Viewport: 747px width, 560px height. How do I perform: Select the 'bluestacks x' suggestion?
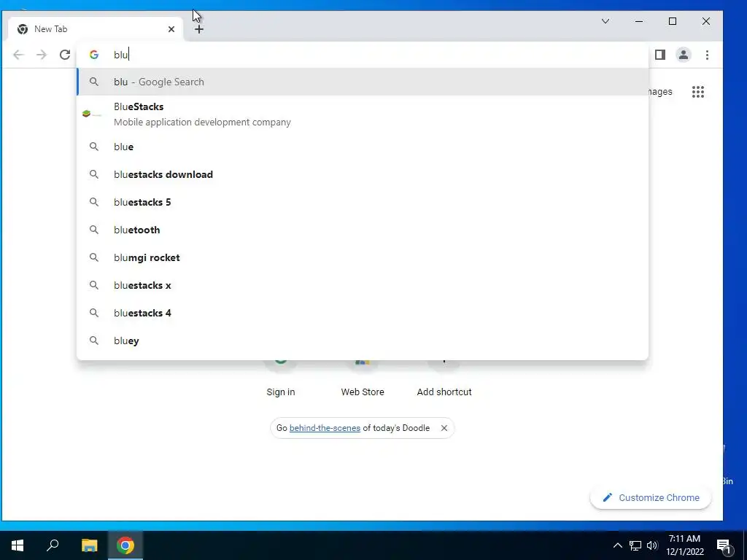363,285
